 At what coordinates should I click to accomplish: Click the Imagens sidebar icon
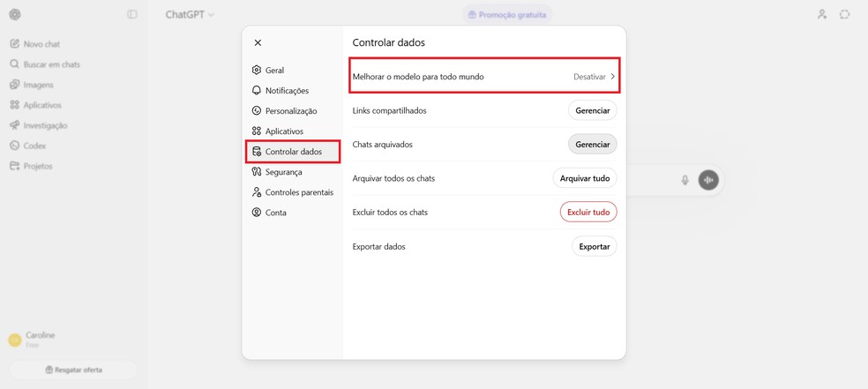[x=15, y=85]
